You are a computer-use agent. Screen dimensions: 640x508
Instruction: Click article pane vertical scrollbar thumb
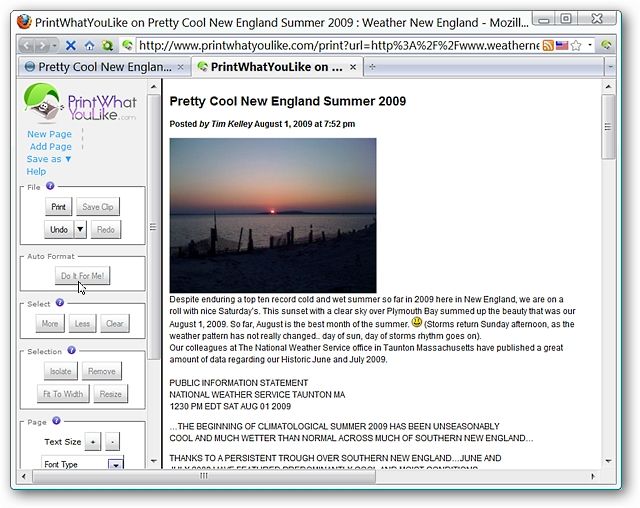[608, 127]
